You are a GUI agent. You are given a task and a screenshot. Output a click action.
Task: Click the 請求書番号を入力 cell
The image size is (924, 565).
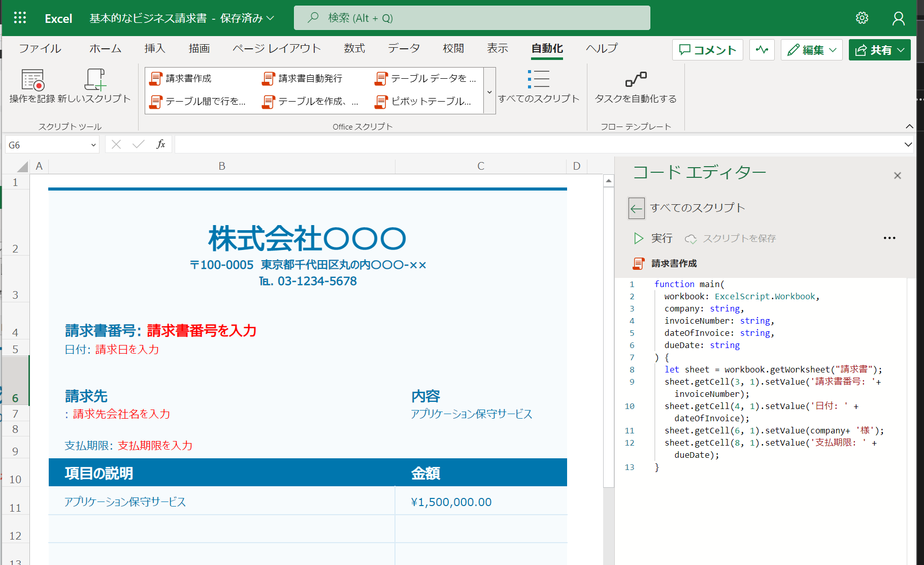pos(202,331)
